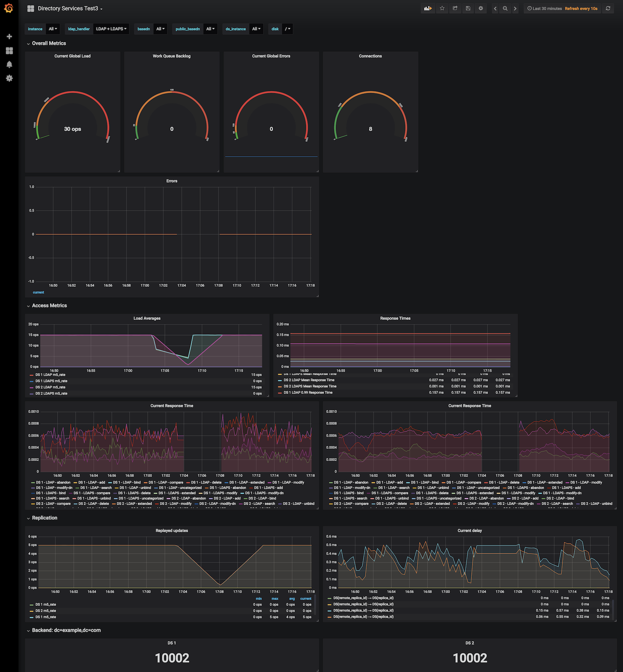Open the ds_instance All dropdown
Viewport: 623px width, 672px height.
point(256,28)
